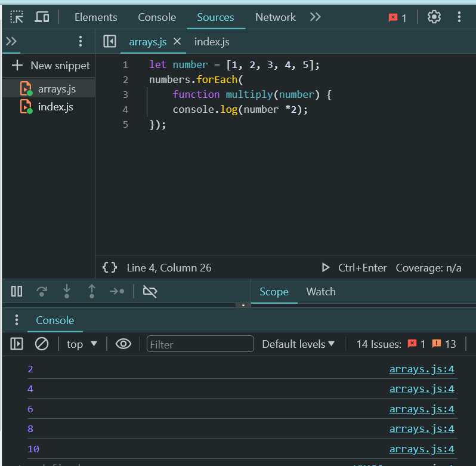Click the multiply function name in code
The height and width of the screenshot is (466, 476).
(x=249, y=95)
